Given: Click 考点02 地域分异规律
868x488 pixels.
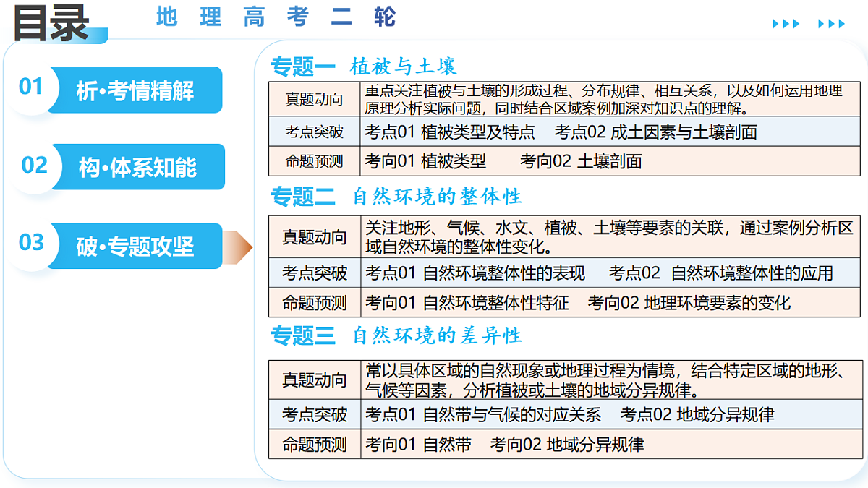Looking at the screenshot, I should (x=697, y=414).
